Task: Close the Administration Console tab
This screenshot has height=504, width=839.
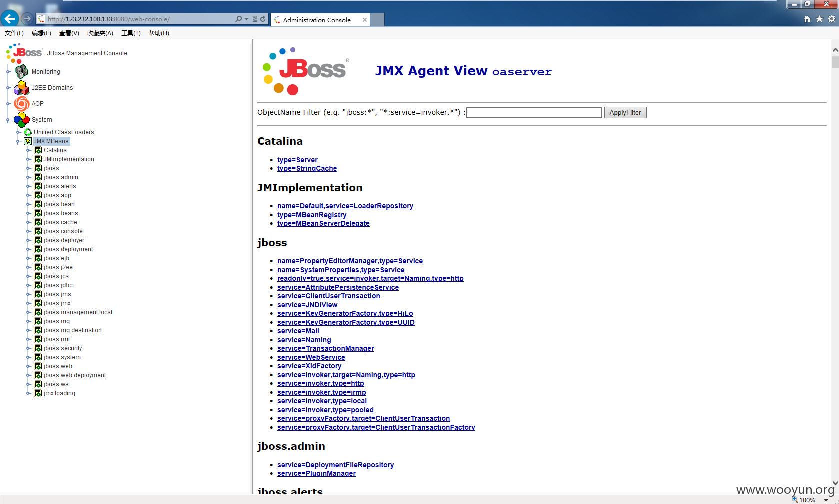Action: pos(365,20)
